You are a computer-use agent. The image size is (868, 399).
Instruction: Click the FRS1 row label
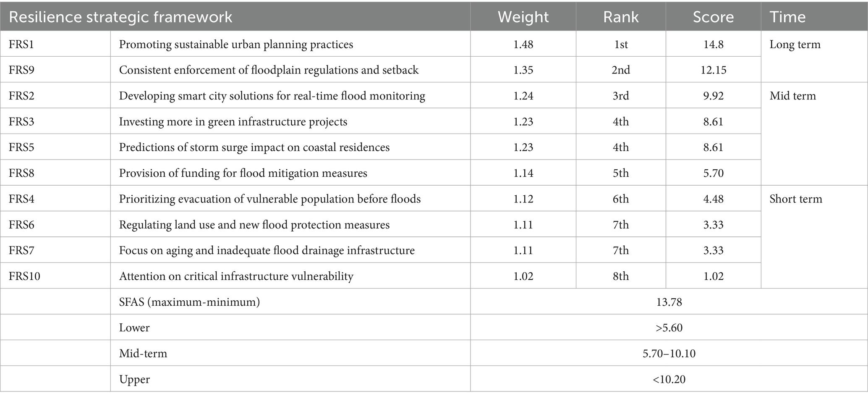coord(21,44)
